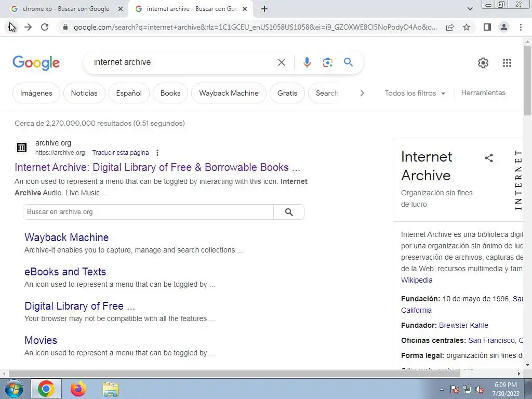Open 'Digital Library of Free ...' sitelink

tap(79, 305)
